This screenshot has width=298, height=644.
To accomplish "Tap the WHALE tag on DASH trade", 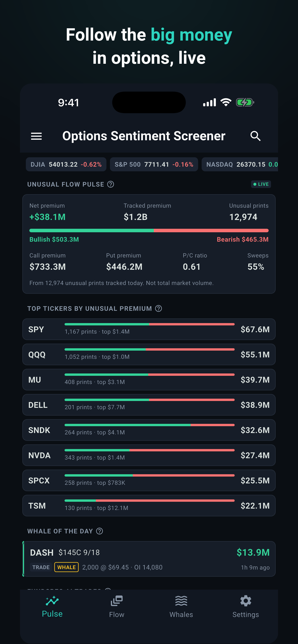I will (66, 567).
